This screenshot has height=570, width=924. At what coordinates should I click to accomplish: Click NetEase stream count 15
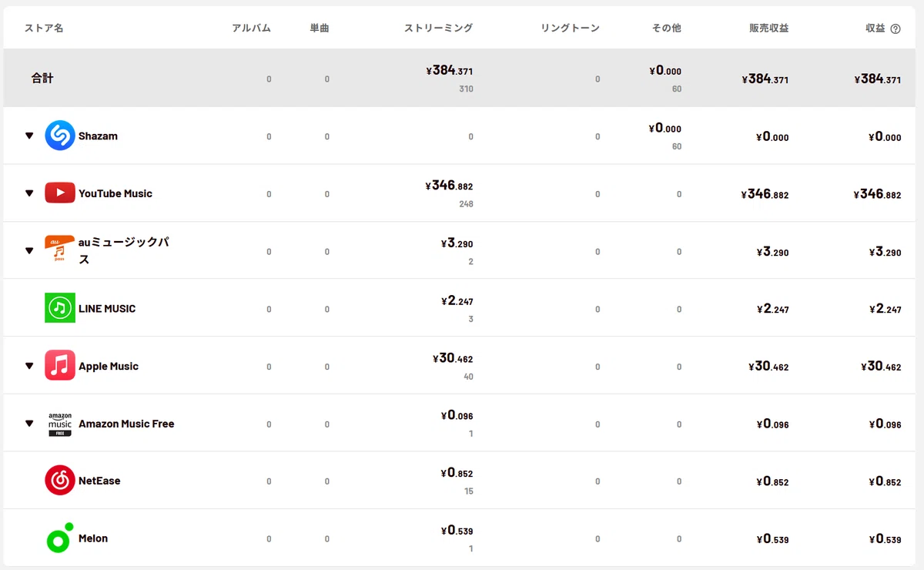coord(469,491)
